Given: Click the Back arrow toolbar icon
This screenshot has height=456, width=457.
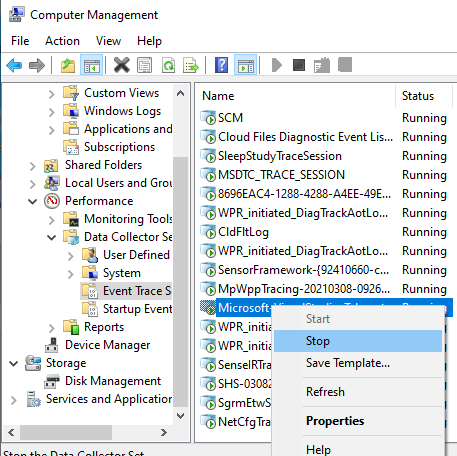Looking at the screenshot, I should click(x=14, y=65).
